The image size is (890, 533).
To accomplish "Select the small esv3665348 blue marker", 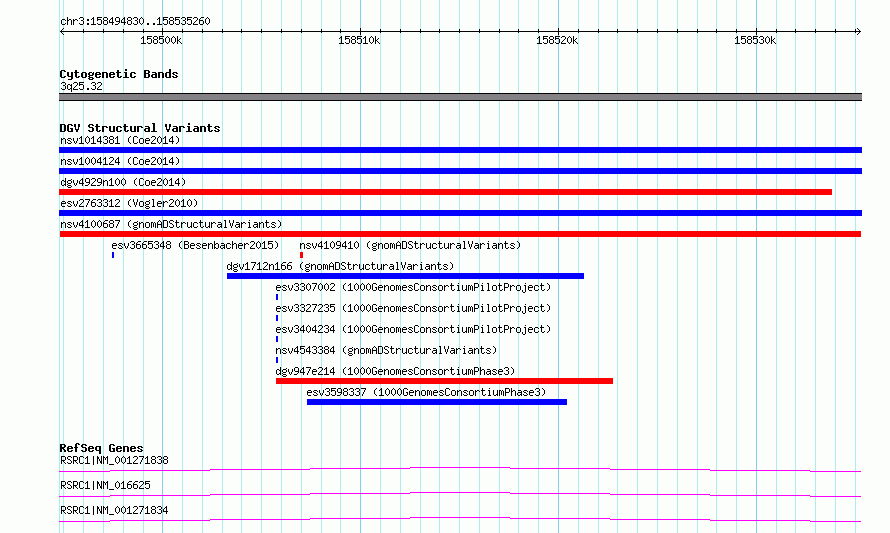I will tap(113, 255).
